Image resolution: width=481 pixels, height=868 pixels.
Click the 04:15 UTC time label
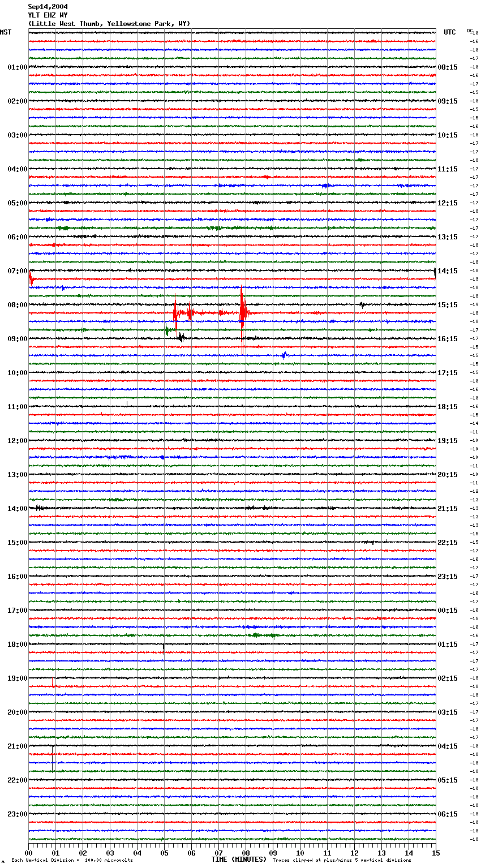(448, 746)
